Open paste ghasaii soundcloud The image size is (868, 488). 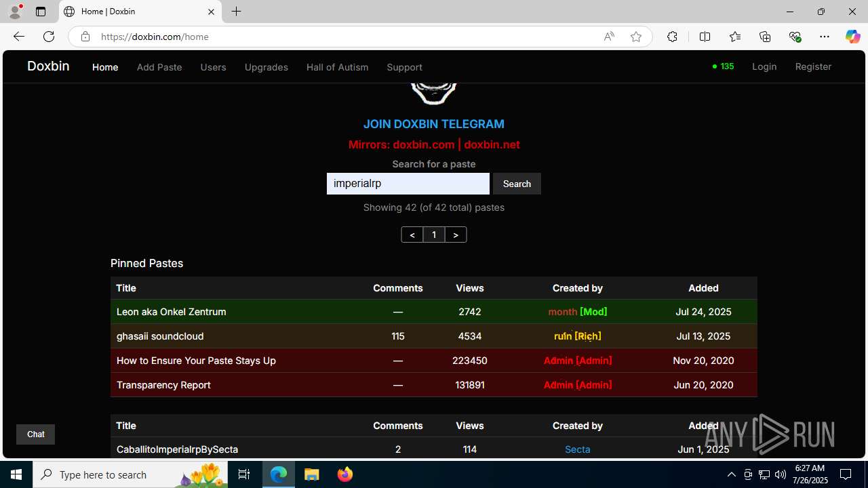[x=160, y=336]
